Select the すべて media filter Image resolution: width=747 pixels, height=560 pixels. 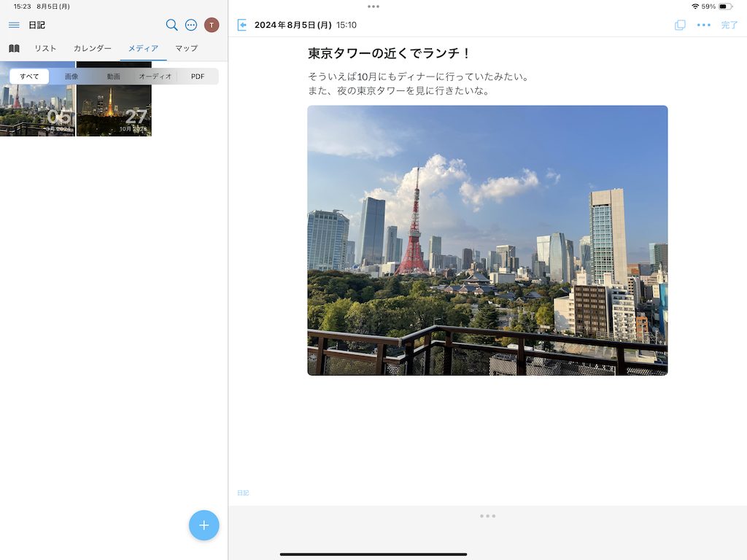tap(29, 76)
